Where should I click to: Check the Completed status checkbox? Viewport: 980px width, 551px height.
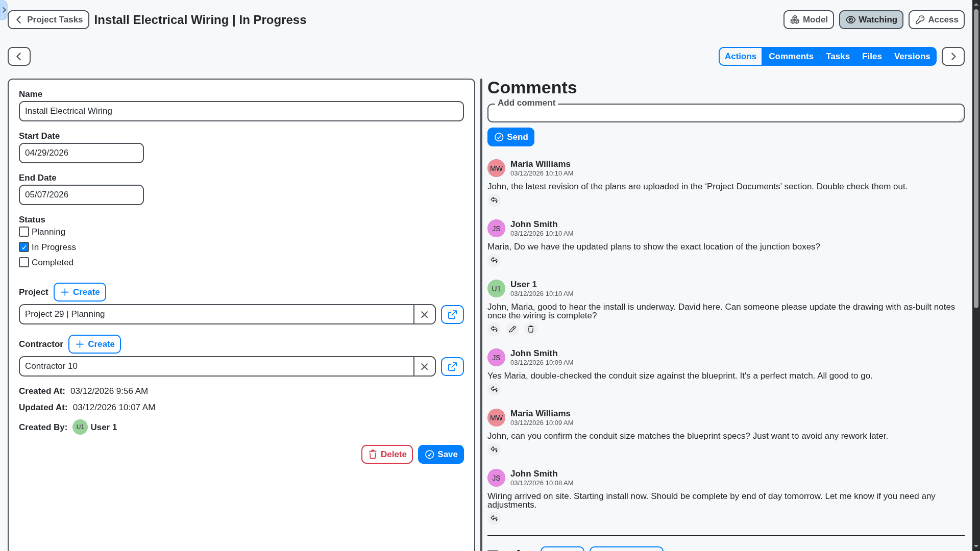[x=23, y=262]
